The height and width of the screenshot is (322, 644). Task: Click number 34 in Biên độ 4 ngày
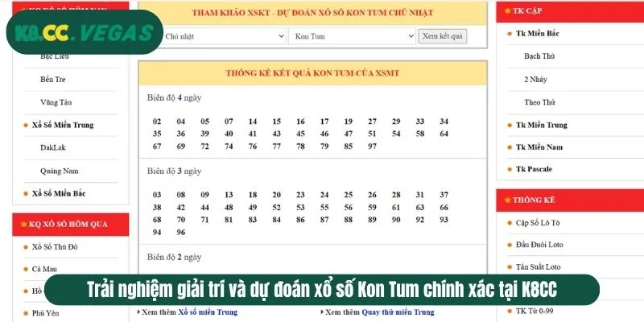click(x=444, y=122)
